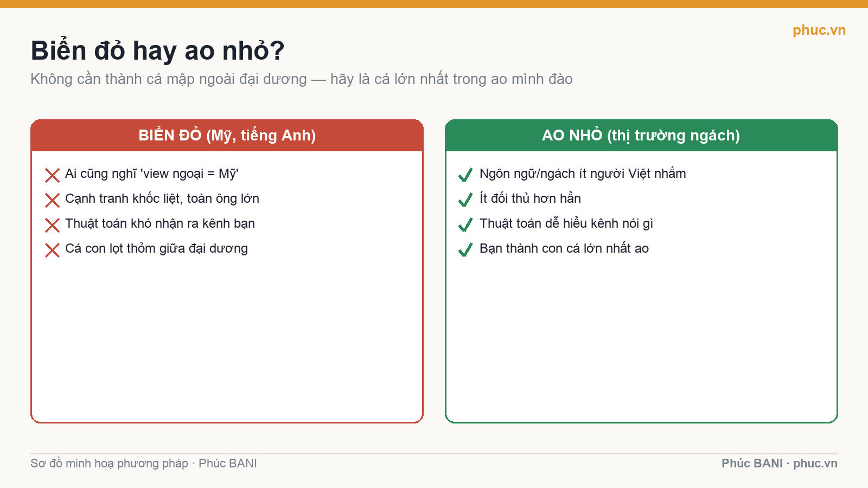Click the text 'Cá con lọt thỏm giữa đại dương'
This screenshot has width=868, height=488.
click(x=156, y=248)
